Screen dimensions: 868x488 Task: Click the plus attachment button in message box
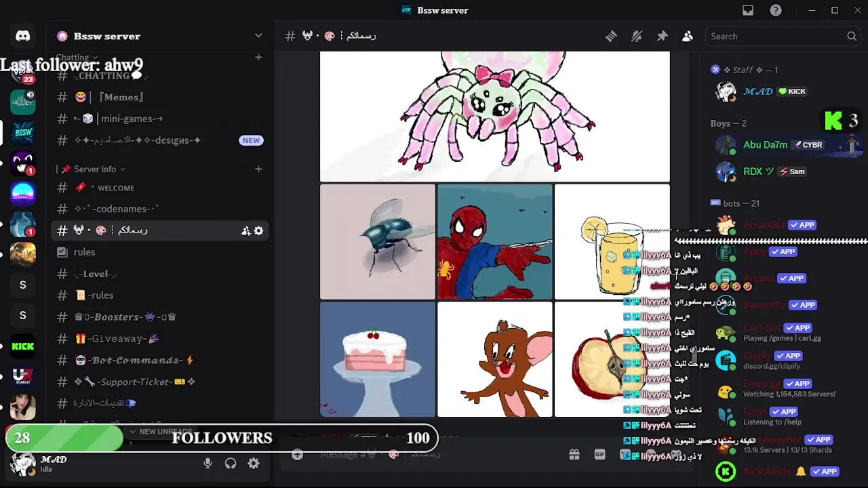(x=297, y=454)
